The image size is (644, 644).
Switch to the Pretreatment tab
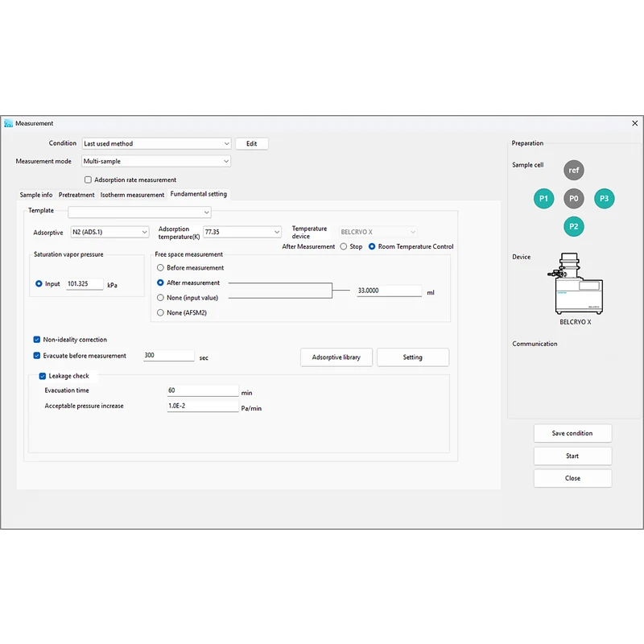click(x=76, y=195)
